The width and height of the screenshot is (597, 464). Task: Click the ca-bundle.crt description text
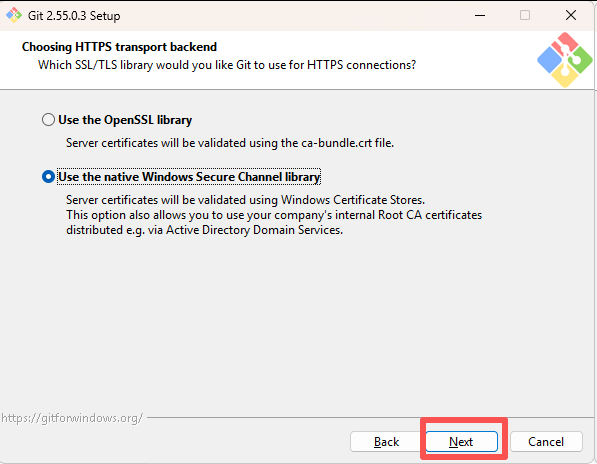pyautogui.click(x=230, y=143)
